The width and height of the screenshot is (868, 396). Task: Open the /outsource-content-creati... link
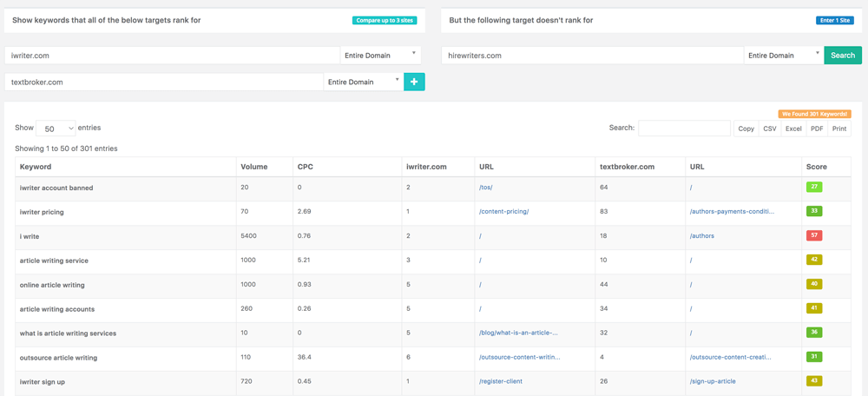pyautogui.click(x=730, y=358)
